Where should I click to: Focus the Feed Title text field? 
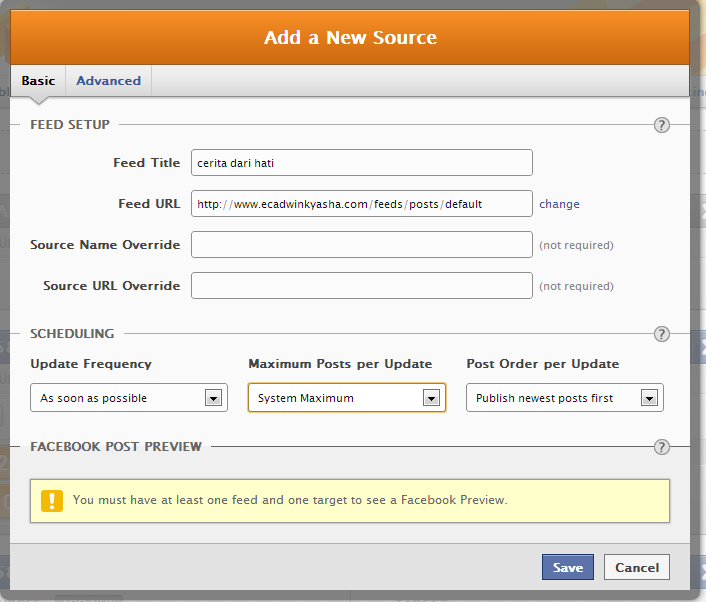(361, 163)
